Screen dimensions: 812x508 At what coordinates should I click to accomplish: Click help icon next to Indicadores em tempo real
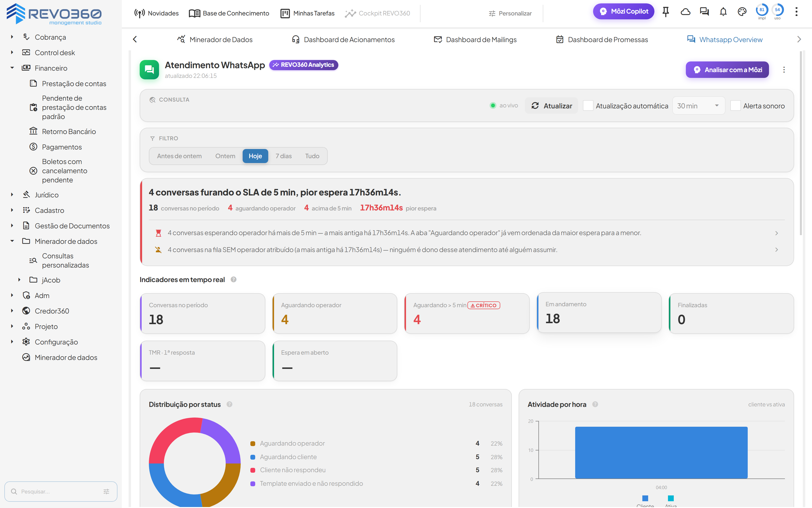click(233, 280)
